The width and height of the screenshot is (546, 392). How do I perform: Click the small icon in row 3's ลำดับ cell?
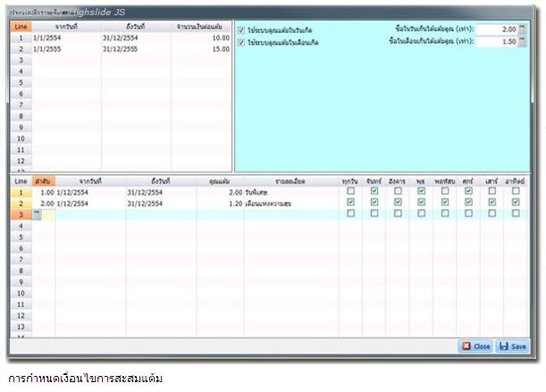(x=37, y=213)
